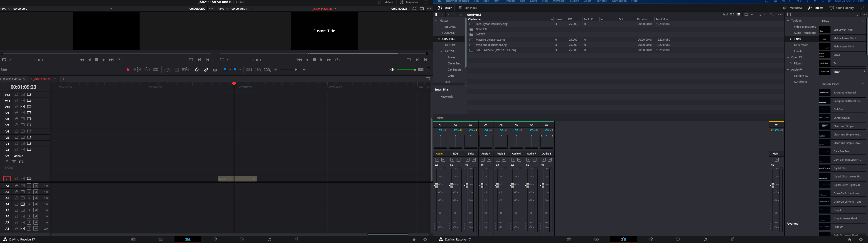Mute the monitor speaker icon

click(392, 70)
